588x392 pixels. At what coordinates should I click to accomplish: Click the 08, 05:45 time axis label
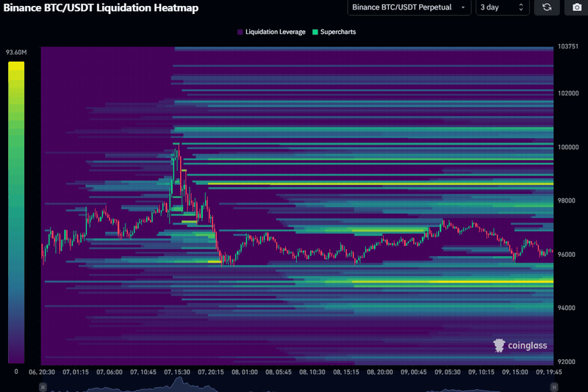pyautogui.click(x=279, y=371)
